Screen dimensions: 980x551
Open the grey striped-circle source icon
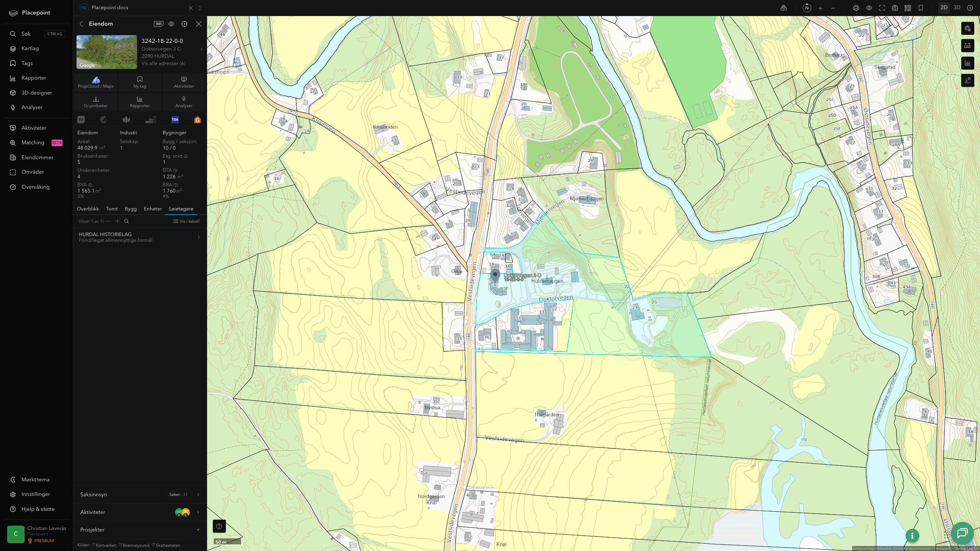coord(103,120)
